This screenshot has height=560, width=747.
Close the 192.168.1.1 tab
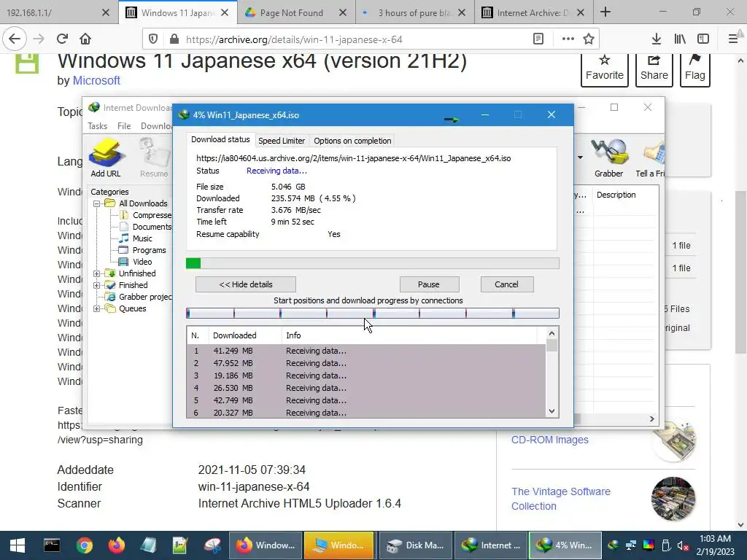(x=106, y=13)
